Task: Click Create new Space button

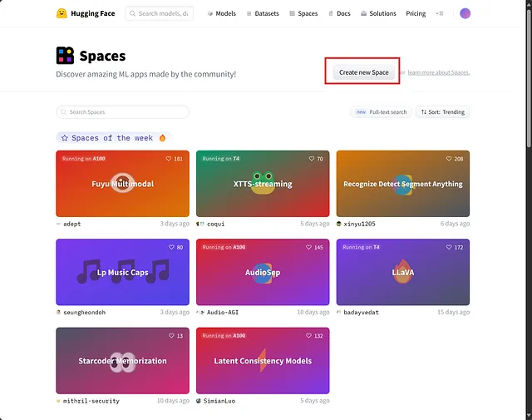Action: [x=364, y=72]
